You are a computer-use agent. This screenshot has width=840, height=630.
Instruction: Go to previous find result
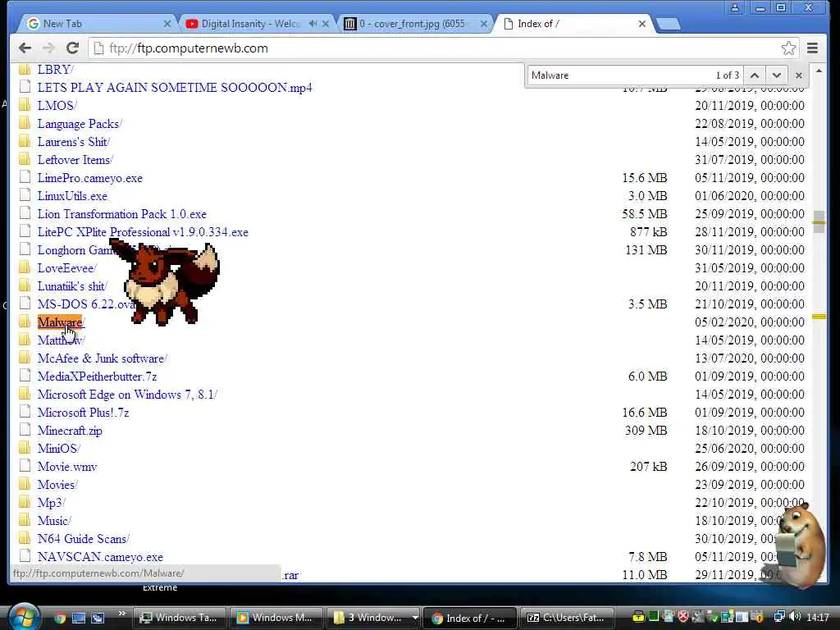tap(755, 75)
